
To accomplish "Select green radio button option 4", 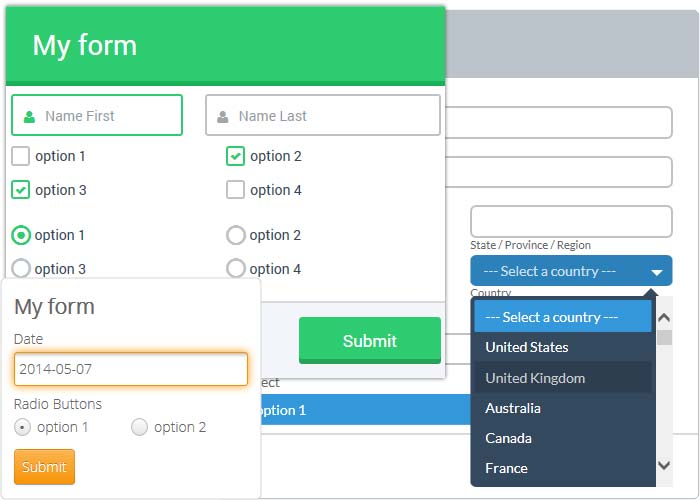I will pyautogui.click(x=236, y=268).
